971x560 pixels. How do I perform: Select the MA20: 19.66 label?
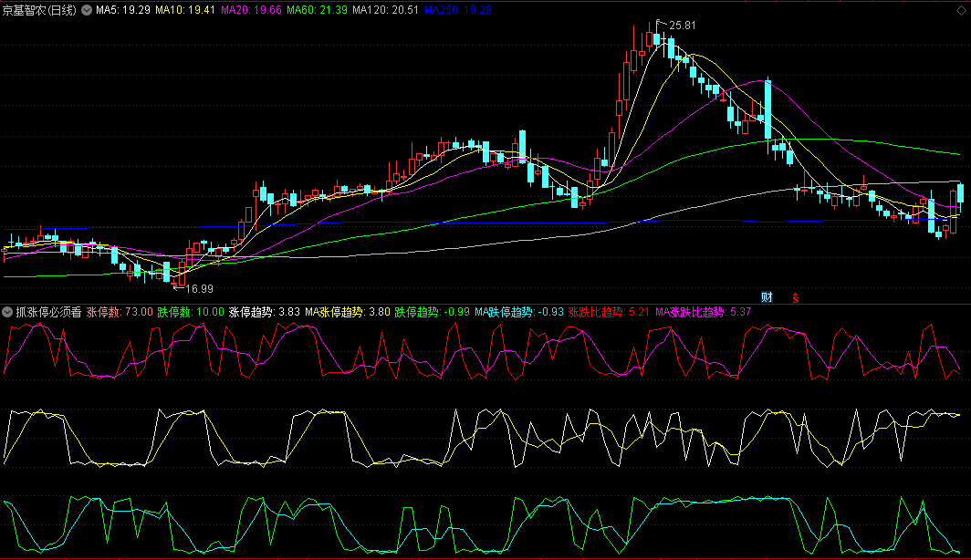point(251,10)
